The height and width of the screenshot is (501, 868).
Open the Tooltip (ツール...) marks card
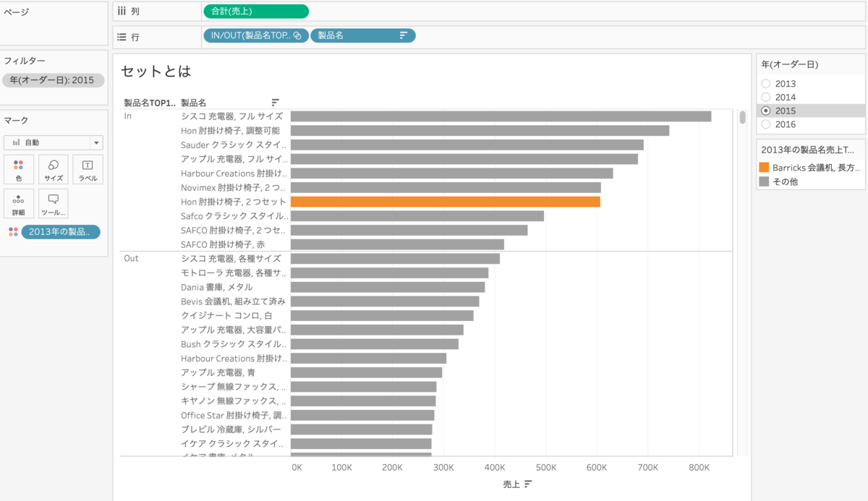click(x=54, y=204)
